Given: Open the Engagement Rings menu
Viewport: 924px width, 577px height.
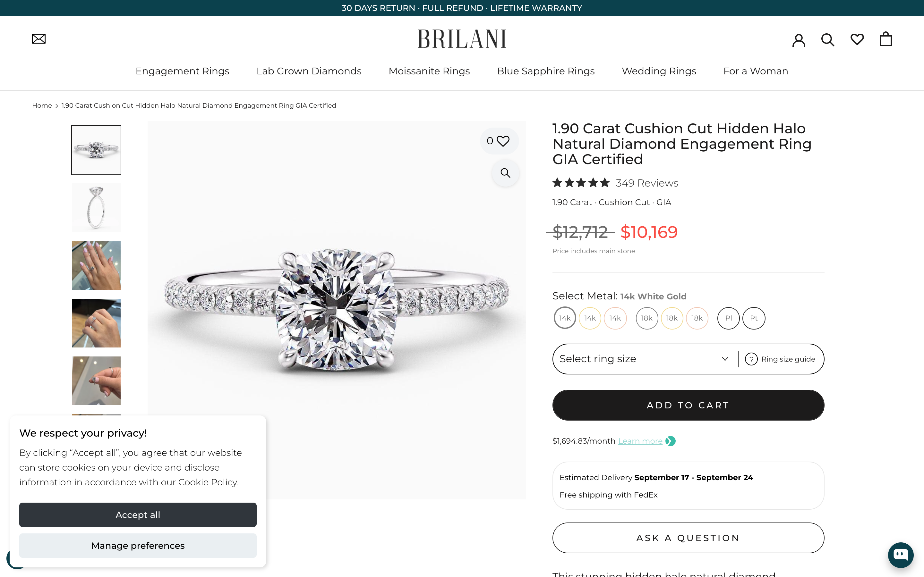Looking at the screenshot, I should coord(183,71).
